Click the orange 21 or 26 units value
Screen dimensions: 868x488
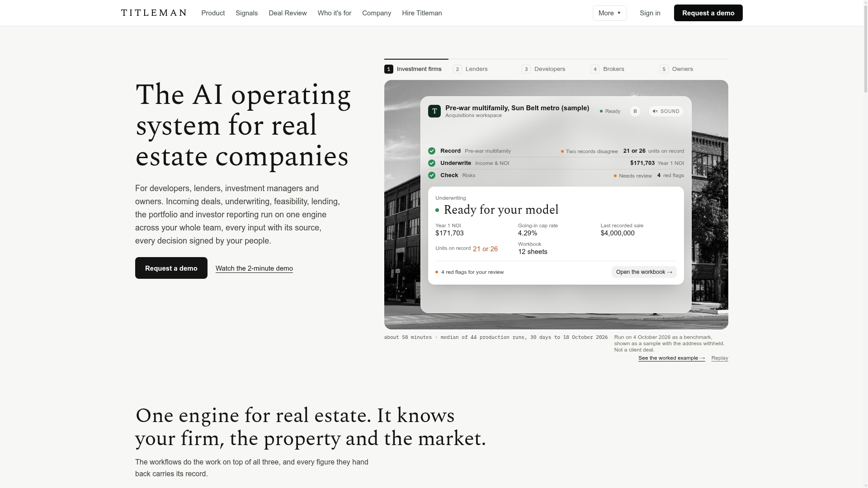click(x=485, y=249)
